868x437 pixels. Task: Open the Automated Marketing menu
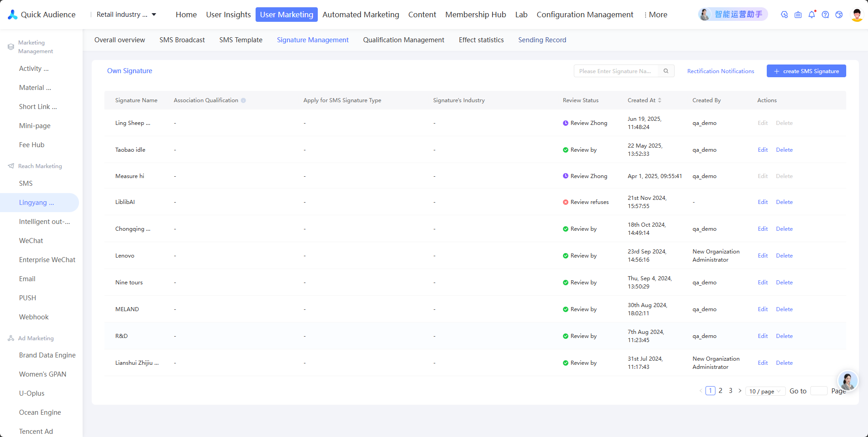tap(361, 15)
